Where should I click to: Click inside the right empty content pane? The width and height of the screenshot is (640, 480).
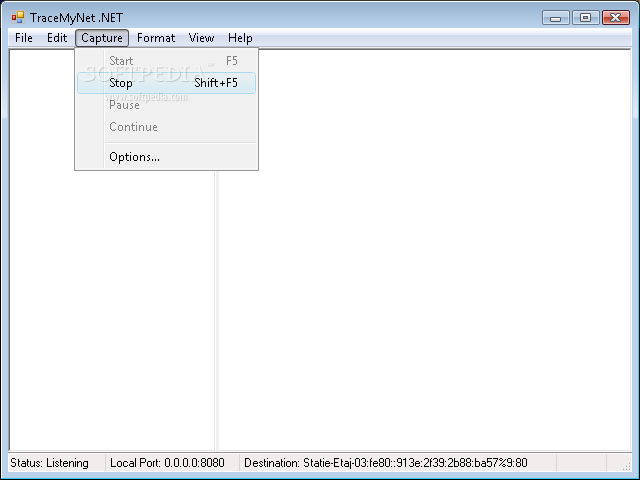[424, 249]
